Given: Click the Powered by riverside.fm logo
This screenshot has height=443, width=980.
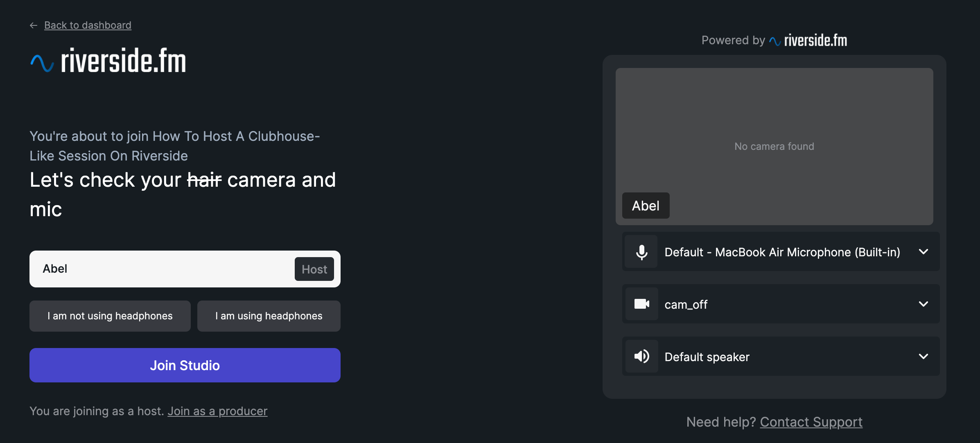Looking at the screenshot, I should [x=808, y=41].
